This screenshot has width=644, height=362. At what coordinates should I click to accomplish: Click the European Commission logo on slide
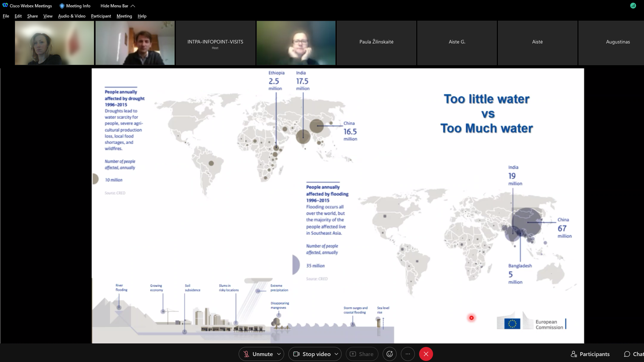pyautogui.click(x=532, y=321)
